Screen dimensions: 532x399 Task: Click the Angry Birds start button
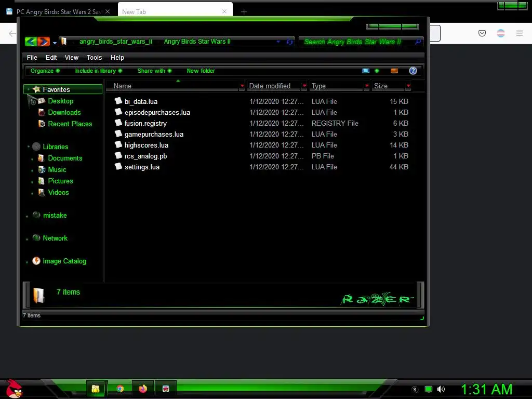(14, 389)
